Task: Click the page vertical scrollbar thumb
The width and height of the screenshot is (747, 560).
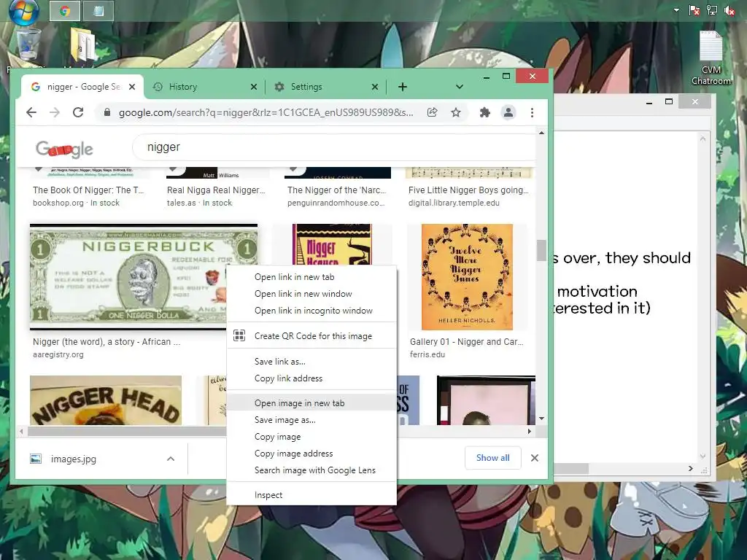Action: coord(541,251)
